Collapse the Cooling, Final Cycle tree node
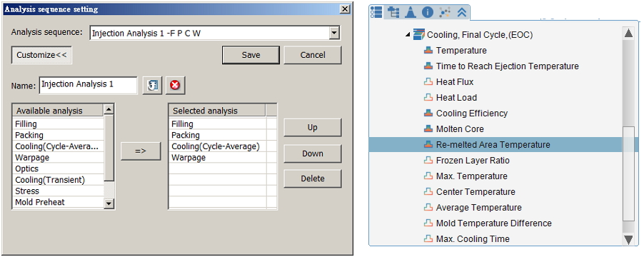This screenshot has height=257, width=644. (408, 35)
